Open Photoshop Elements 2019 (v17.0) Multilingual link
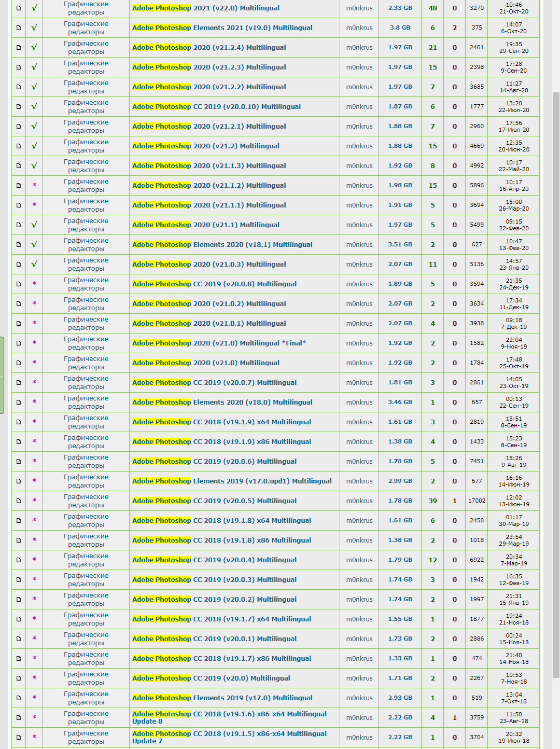 [x=222, y=698]
